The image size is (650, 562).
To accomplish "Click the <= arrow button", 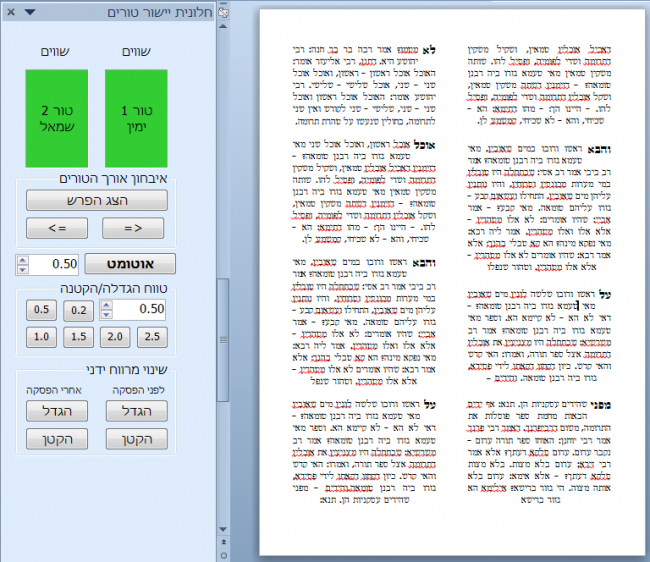I will tap(57, 228).
